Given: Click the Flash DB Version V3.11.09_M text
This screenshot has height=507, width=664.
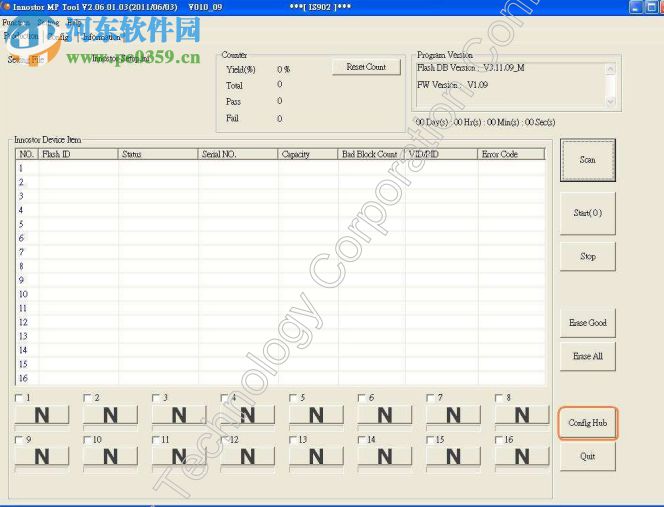Looking at the screenshot, I should (470, 68).
